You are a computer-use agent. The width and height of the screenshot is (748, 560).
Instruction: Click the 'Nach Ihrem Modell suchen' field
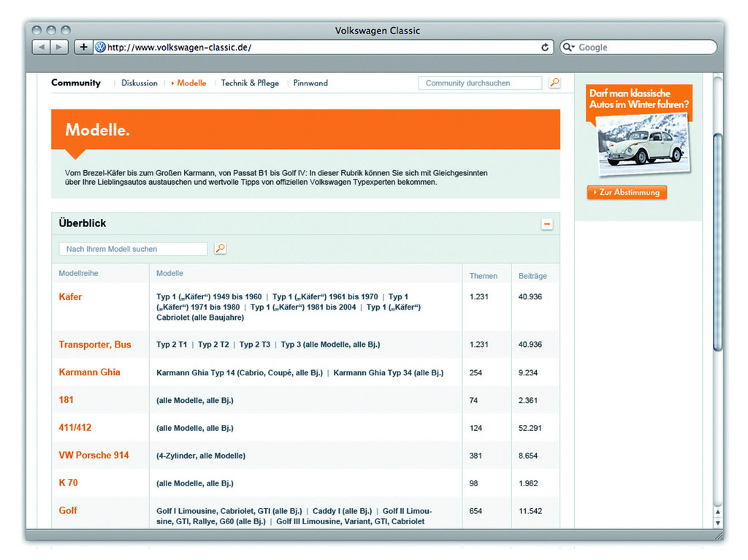[x=133, y=248]
